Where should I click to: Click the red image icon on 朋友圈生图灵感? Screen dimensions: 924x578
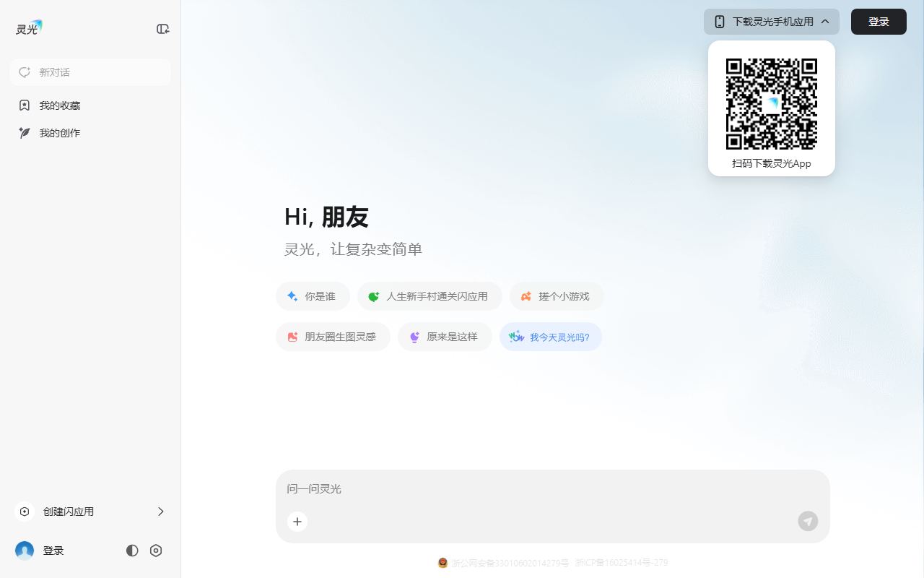292,337
